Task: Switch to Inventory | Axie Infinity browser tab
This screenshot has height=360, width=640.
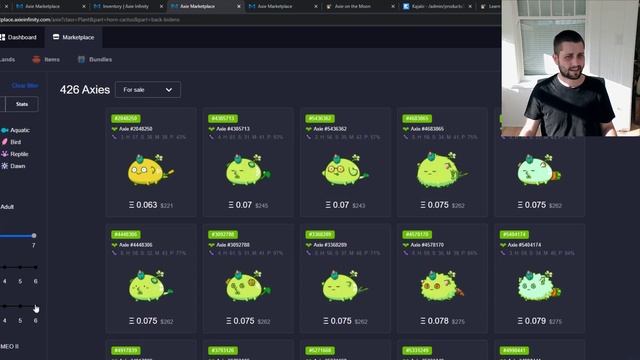Action: pyautogui.click(x=128, y=7)
